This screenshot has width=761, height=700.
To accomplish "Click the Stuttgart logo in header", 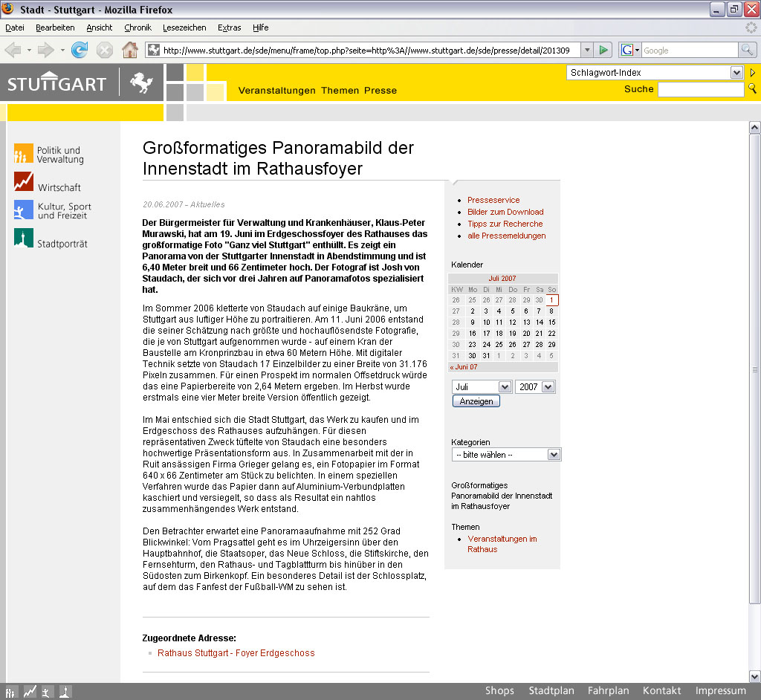I will (x=57, y=83).
